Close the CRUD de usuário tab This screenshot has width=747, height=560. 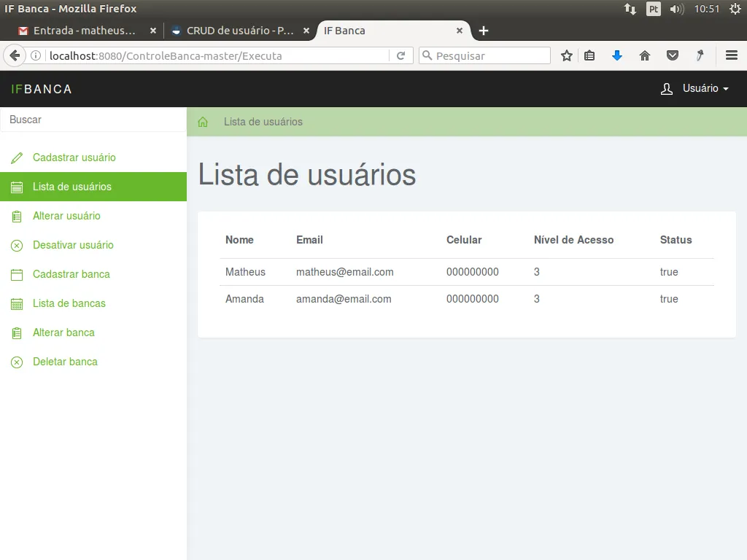pos(306,31)
